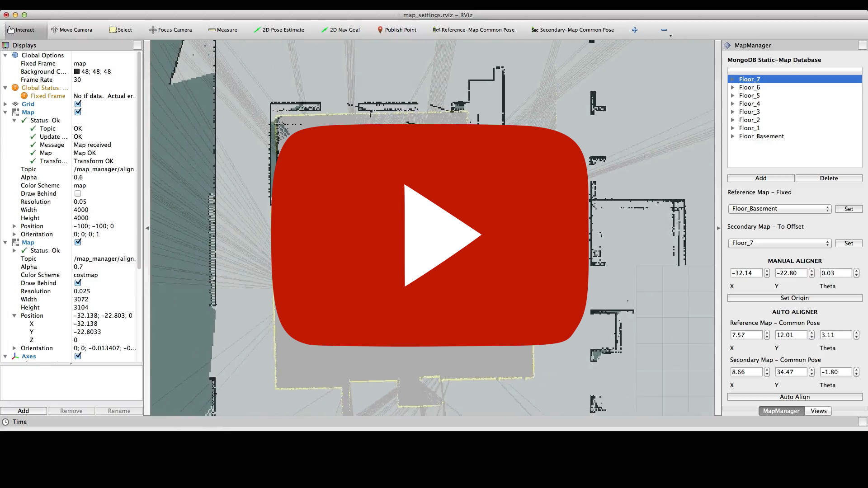
Task: Uncheck the Grid display checkbox
Action: 78,104
